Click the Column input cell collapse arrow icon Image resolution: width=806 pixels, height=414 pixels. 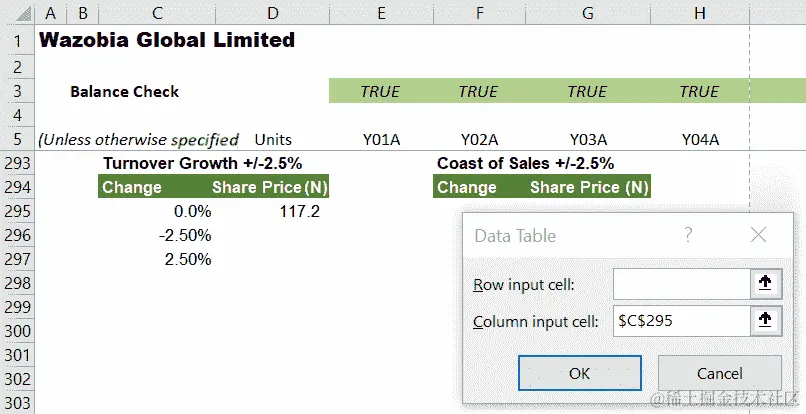pos(765,321)
